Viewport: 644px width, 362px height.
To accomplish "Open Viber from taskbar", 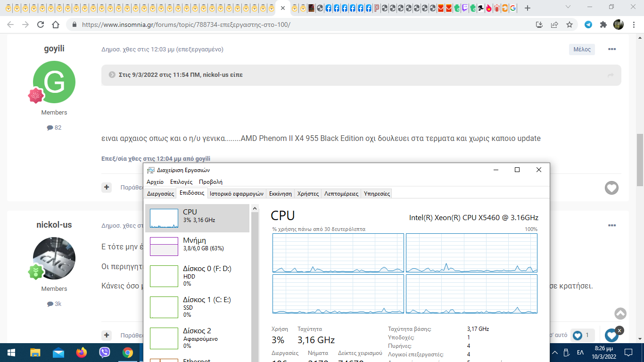I will (105, 353).
